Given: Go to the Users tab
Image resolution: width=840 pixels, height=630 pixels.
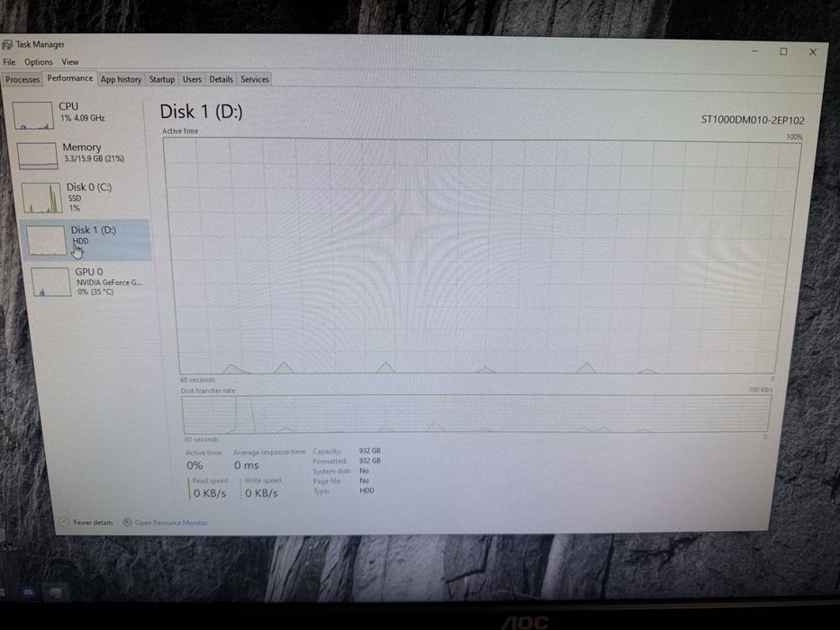Looking at the screenshot, I should point(192,79).
